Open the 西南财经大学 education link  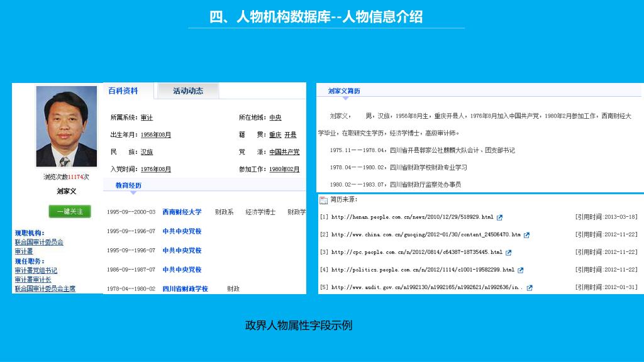[x=182, y=212]
